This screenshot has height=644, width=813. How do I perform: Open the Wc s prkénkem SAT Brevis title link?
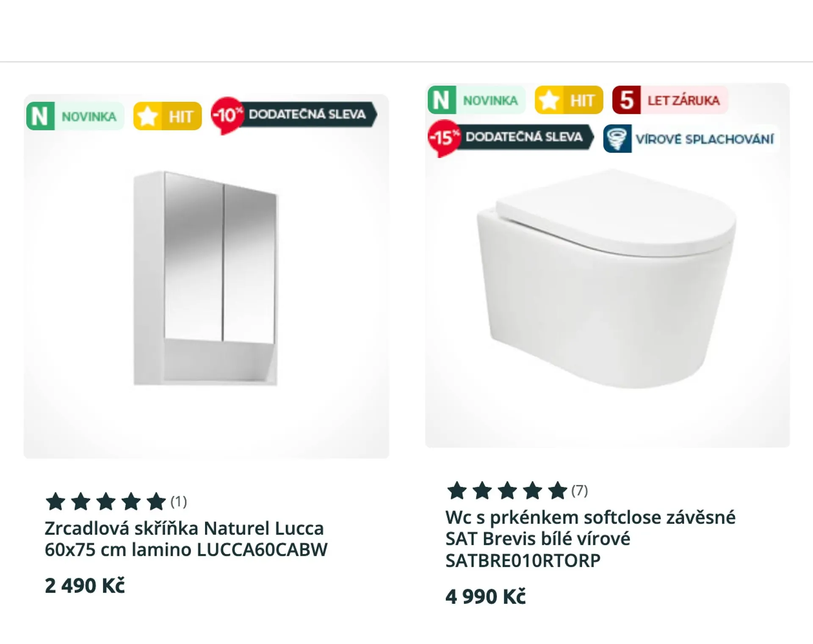(x=590, y=539)
